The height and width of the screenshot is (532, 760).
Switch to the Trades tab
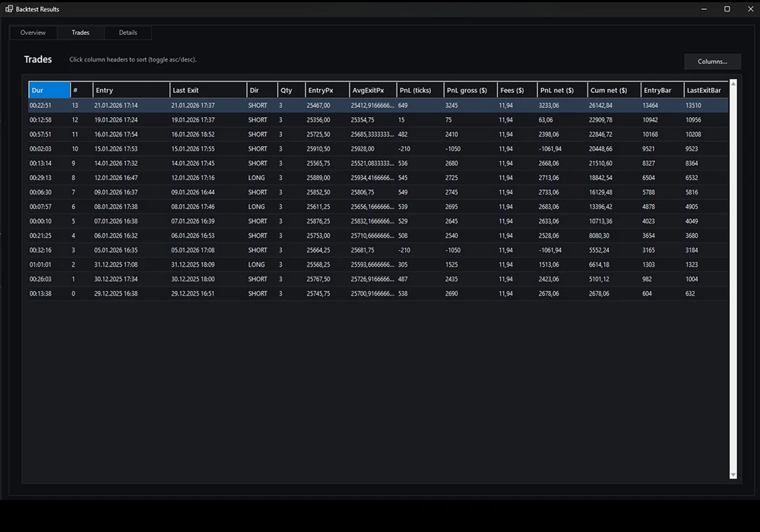click(x=81, y=33)
